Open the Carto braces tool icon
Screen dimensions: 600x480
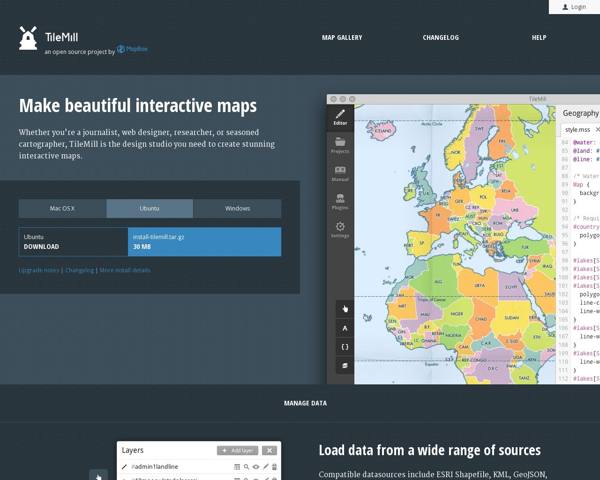pos(344,347)
